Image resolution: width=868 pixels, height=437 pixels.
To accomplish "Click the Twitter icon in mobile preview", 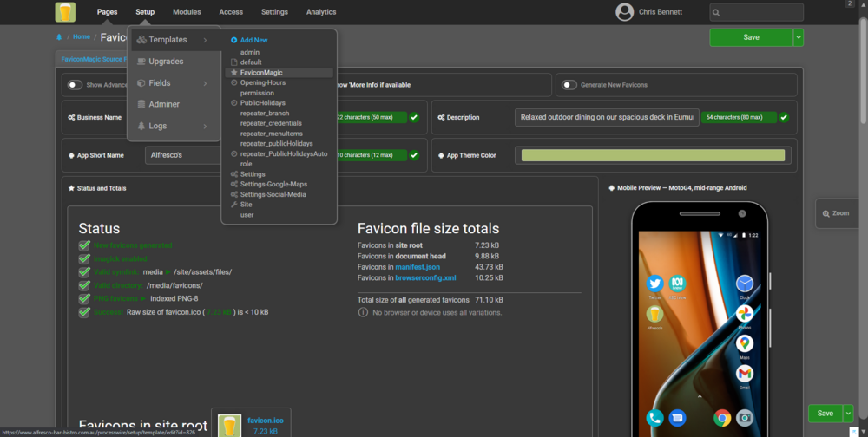I will [x=654, y=284].
